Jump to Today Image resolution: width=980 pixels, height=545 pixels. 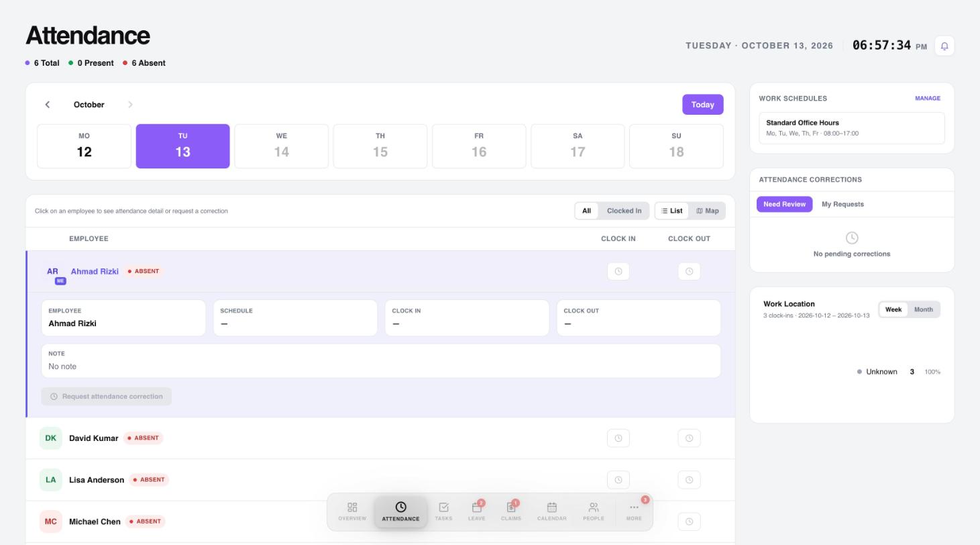pyautogui.click(x=702, y=105)
